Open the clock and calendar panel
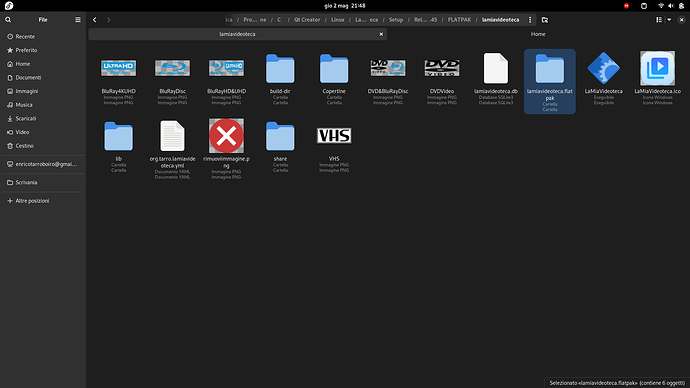The height and width of the screenshot is (388, 690). (345, 6)
